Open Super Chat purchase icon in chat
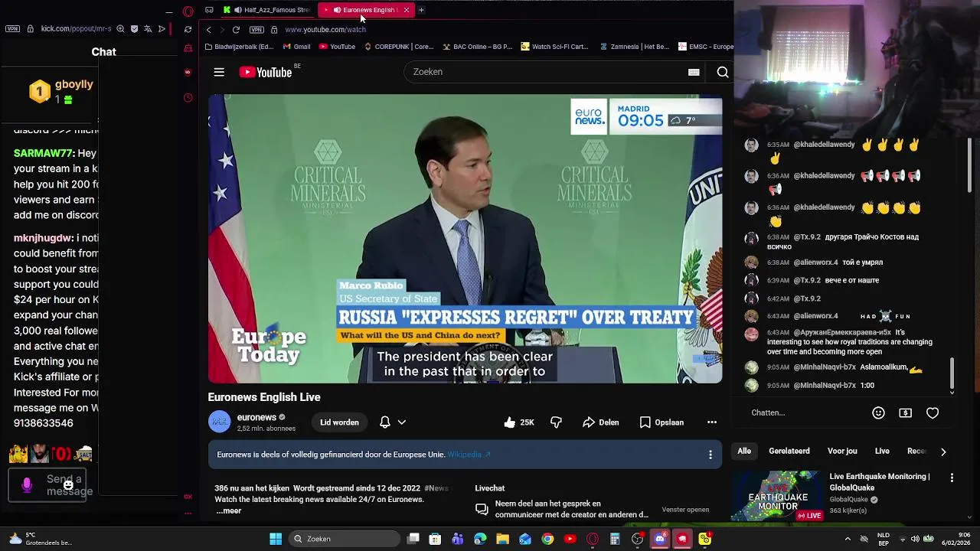 (905, 412)
